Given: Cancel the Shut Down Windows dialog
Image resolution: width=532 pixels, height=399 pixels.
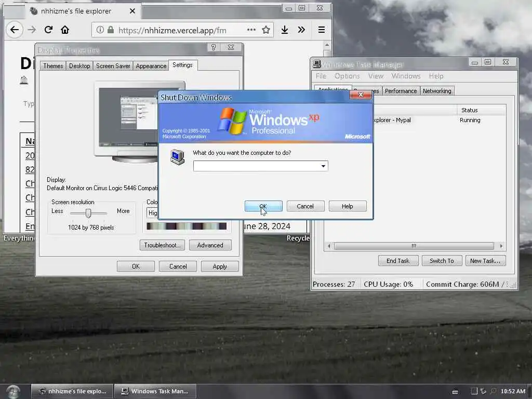Looking at the screenshot, I should pos(305,206).
